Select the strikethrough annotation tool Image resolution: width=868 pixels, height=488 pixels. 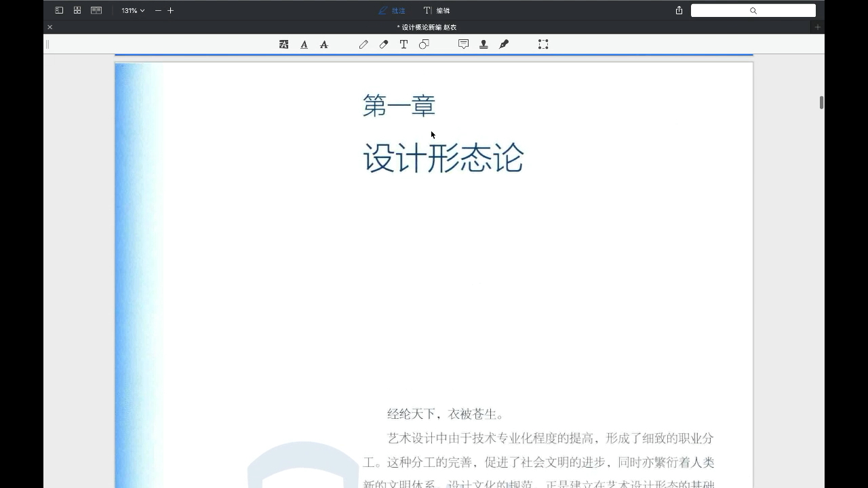coord(324,44)
